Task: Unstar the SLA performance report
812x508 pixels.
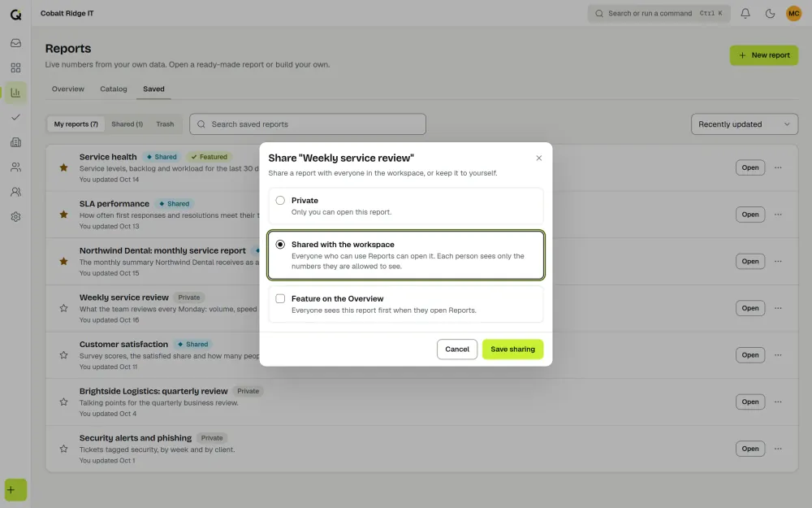Action: pos(63,214)
